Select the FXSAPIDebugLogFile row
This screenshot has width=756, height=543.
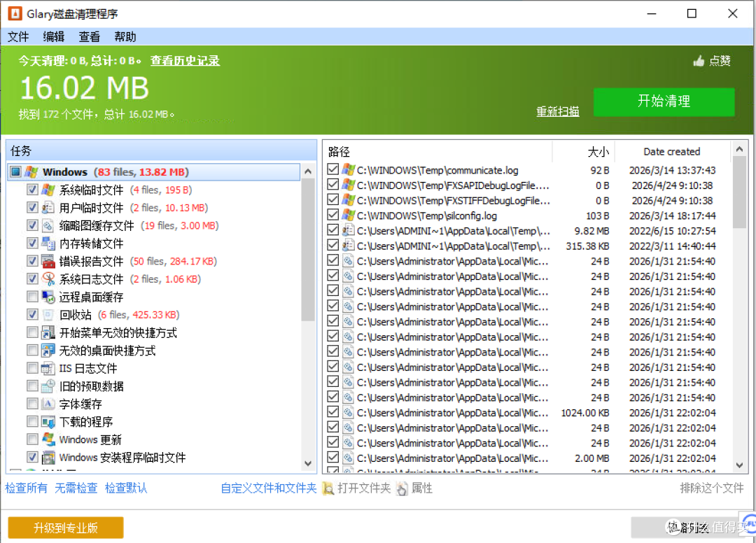pyautogui.click(x=527, y=185)
